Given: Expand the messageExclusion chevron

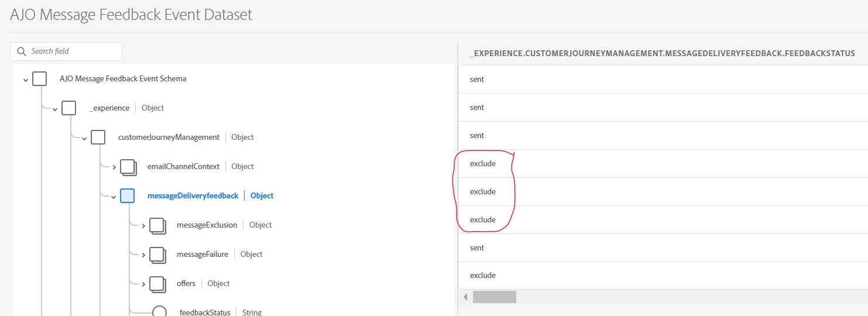Looking at the screenshot, I should tap(143, 225).
